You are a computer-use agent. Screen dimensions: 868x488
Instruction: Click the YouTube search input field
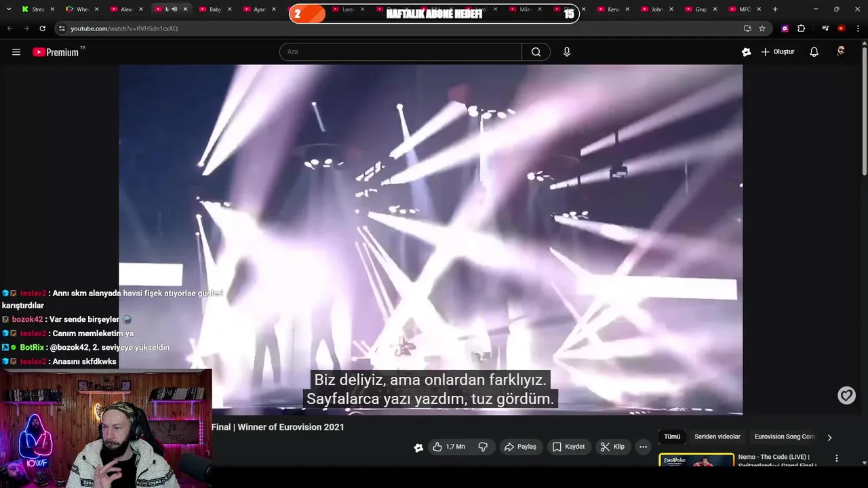(x=401, y=52)
